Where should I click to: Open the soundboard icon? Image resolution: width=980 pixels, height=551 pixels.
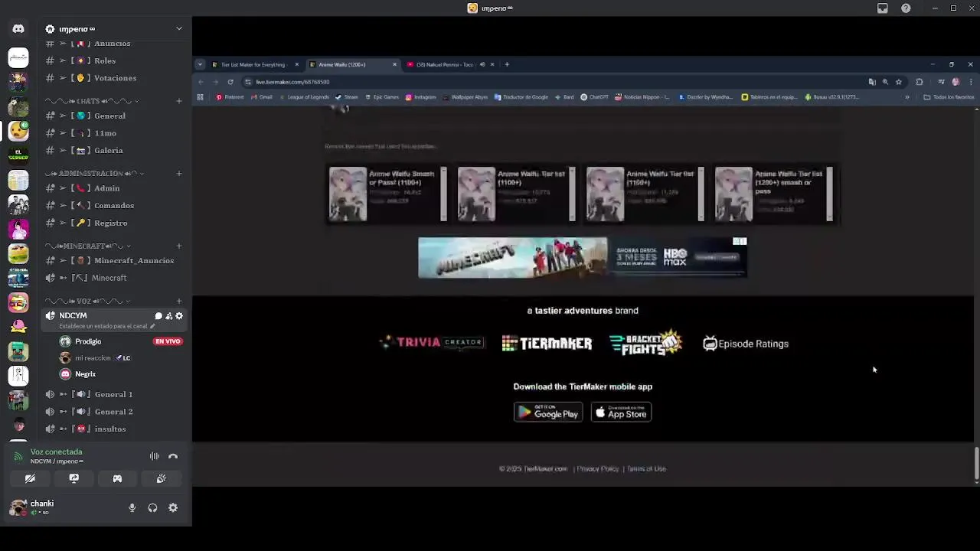click(161, 478)
